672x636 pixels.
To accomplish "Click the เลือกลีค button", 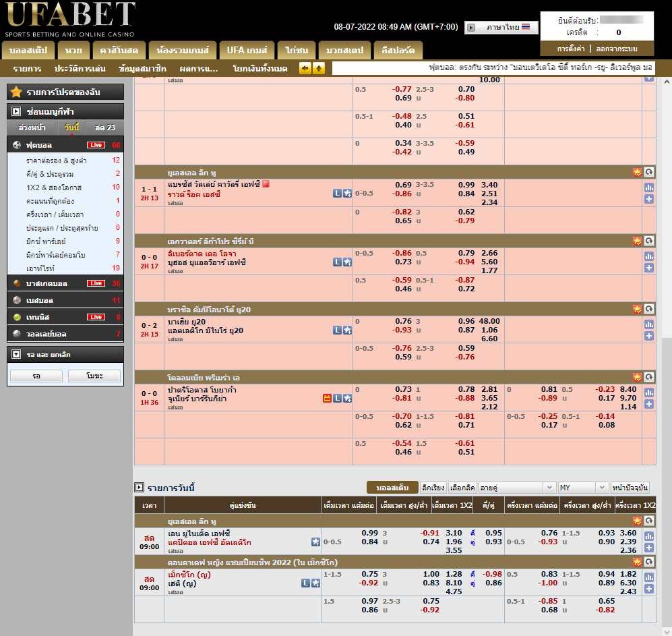I will [462, 488].
